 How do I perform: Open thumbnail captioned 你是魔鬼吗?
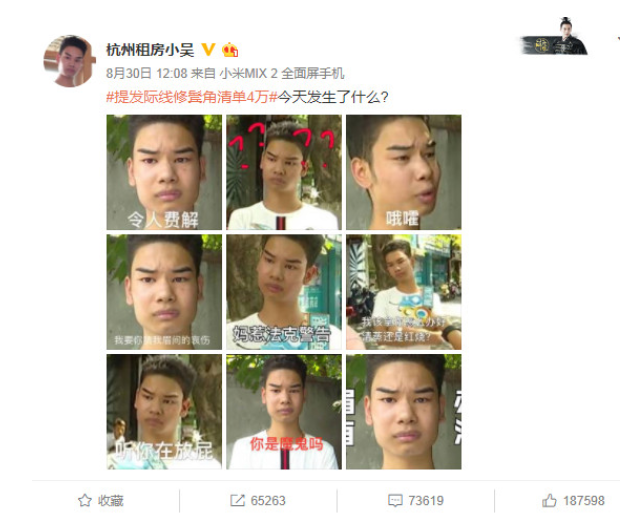pyautogui.click(x=284, y=412)
